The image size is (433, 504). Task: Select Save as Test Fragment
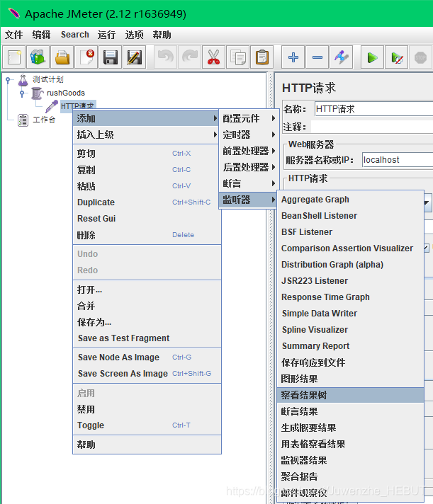tap(147, 338)
